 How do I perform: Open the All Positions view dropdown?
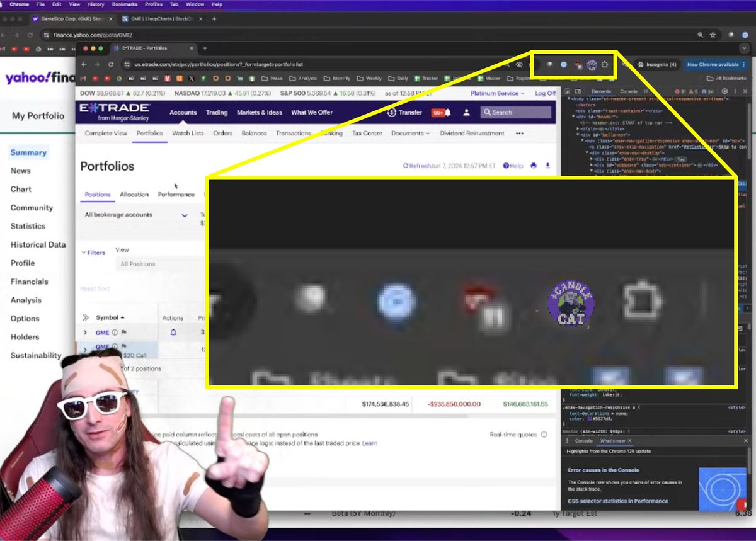pos(161,264)
